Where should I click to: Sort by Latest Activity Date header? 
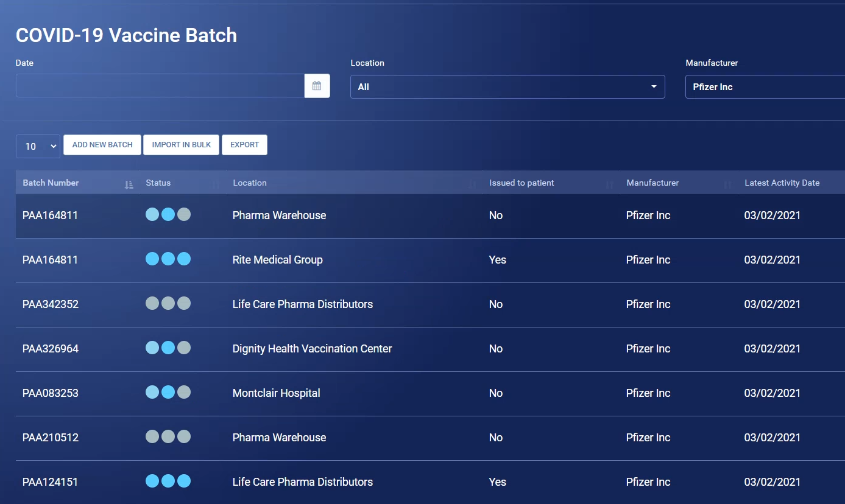point(782,183)
